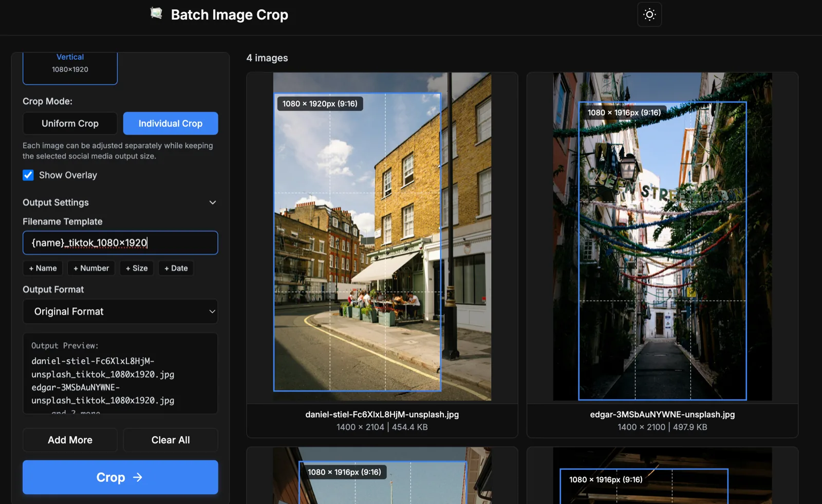This screenshot has width=822, height=504.
Task: Click filename edgar-3MSbAuNYWNE-unsplash.jpg
Action: [x=662, y=414]
